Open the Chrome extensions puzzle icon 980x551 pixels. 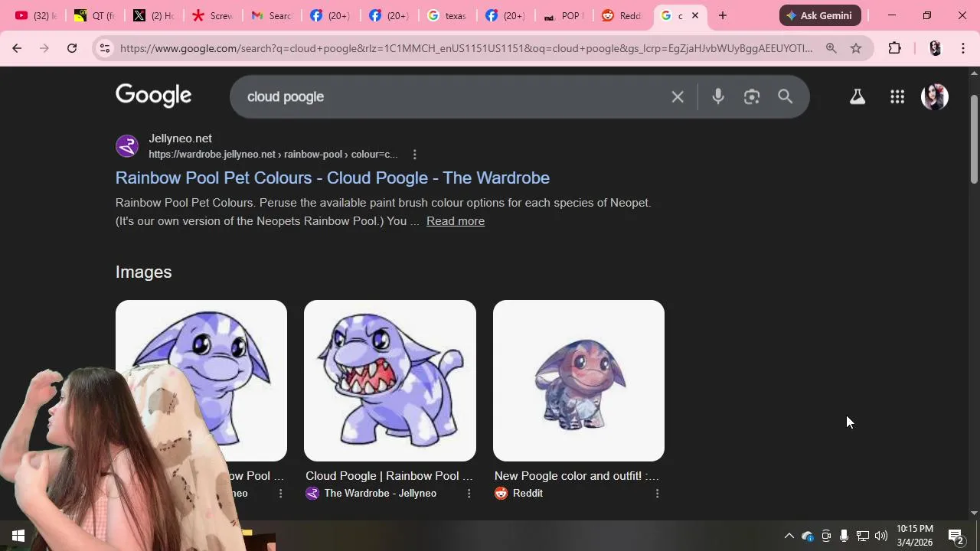894,48
